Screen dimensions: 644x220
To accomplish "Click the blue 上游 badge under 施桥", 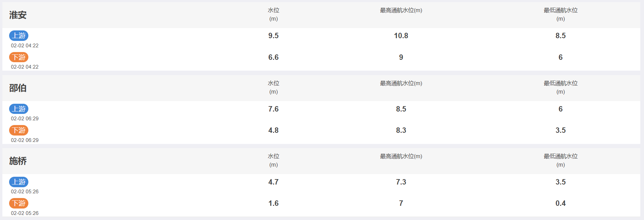I will (19, 182).
